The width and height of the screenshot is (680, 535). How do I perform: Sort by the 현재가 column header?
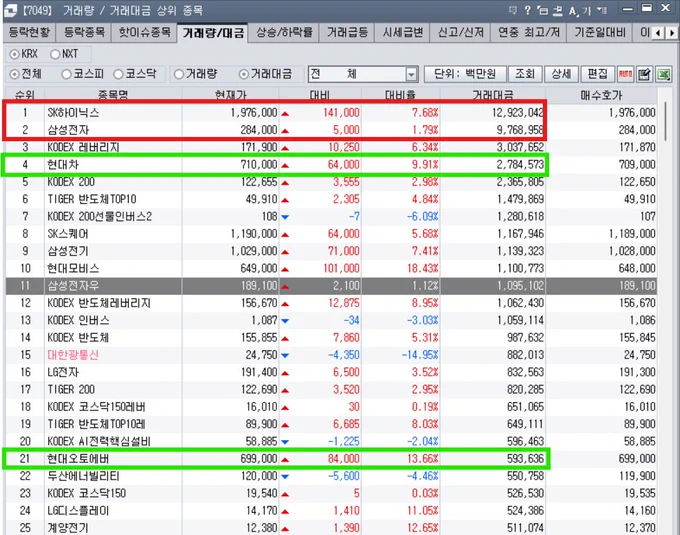230,95
